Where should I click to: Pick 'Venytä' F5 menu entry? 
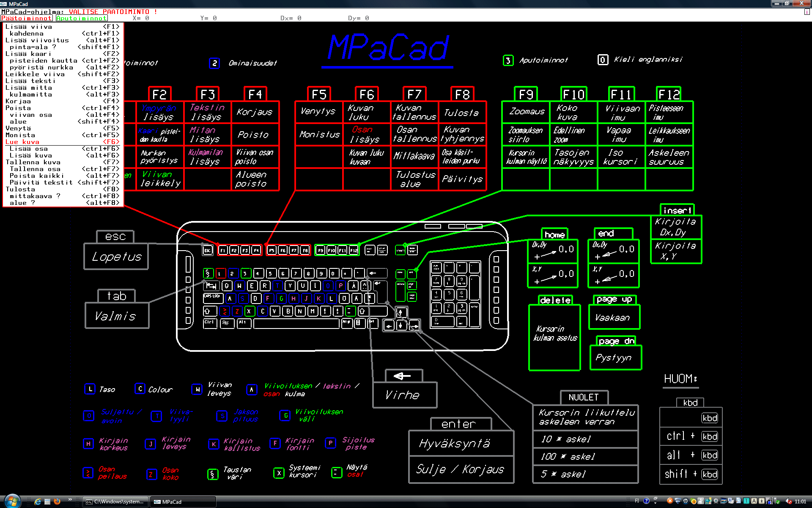63,128
